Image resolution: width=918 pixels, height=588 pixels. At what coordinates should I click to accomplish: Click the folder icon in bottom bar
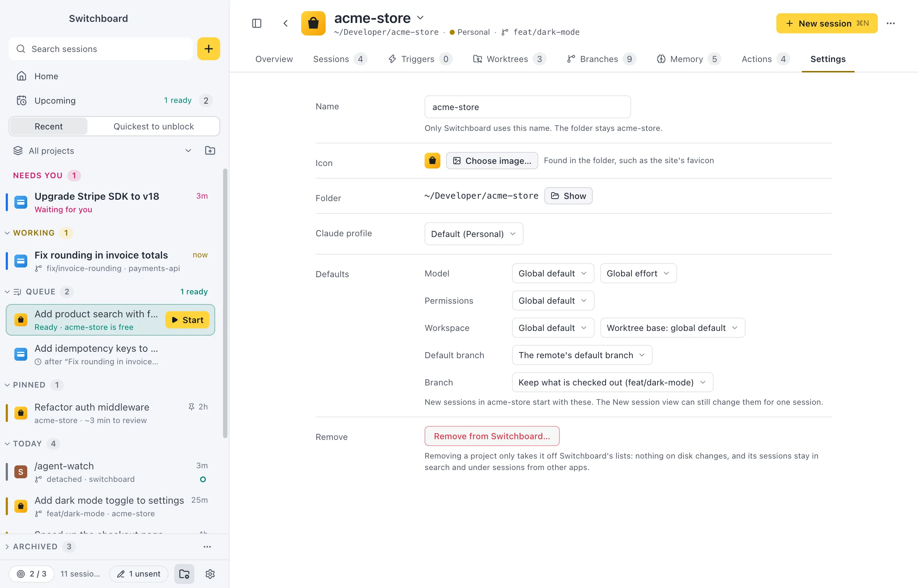click(x=184, y=574)
